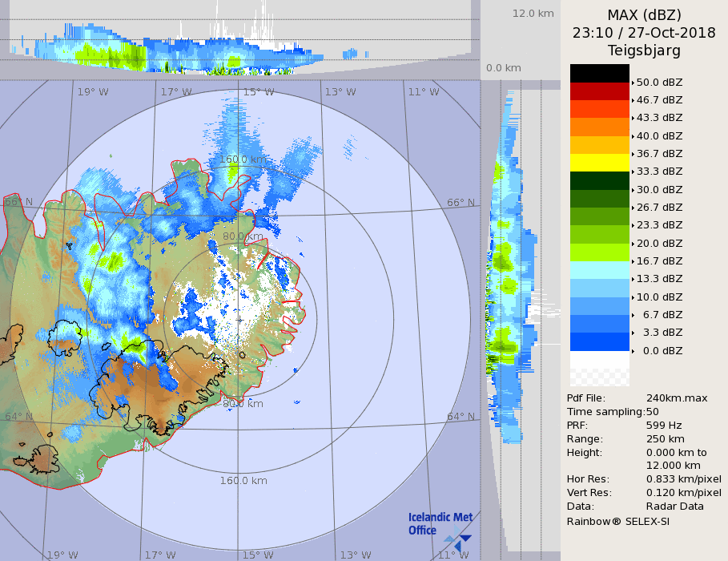Select the black 50.0 dBZ legend swatch
The height and width of the screenshot is (561, 728).
coord(599,73)
